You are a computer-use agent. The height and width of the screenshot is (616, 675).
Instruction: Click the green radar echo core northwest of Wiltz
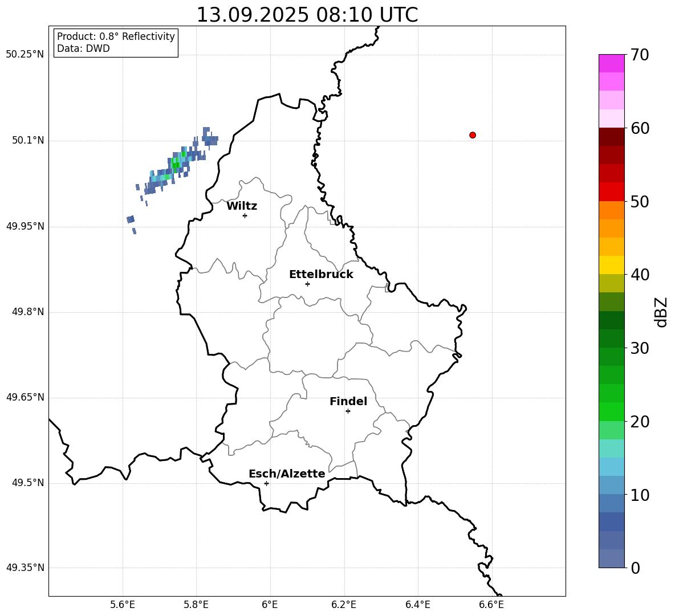pos(176,164)
